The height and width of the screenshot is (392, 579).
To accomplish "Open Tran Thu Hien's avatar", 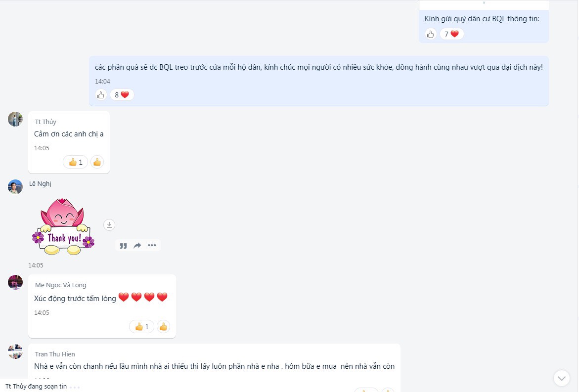I will [15, 351].
